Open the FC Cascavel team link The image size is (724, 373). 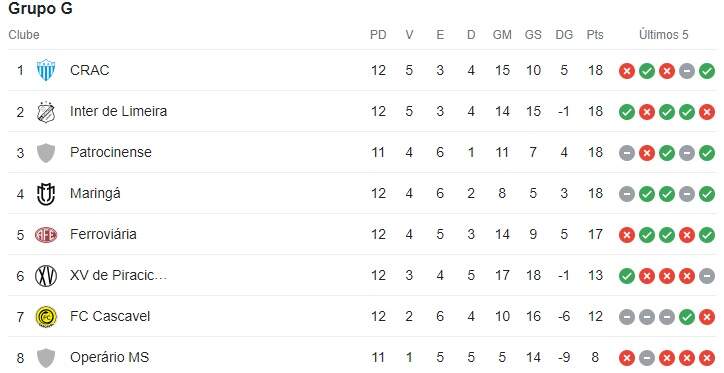(110, 316)
